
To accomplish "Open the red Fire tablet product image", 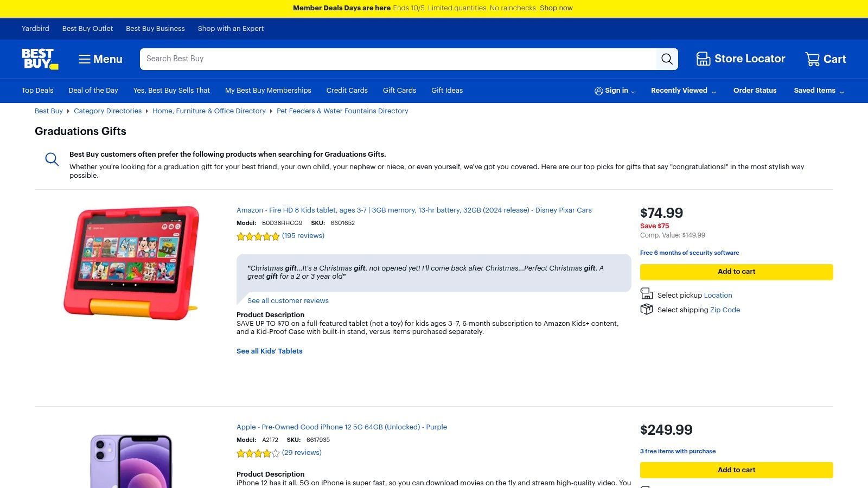I will 131,262.
